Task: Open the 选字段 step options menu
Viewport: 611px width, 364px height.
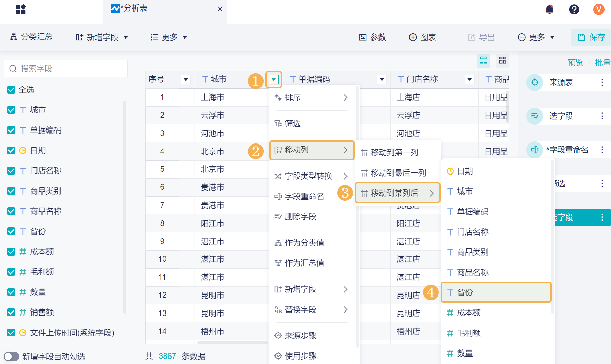Action: pos(602,116)
